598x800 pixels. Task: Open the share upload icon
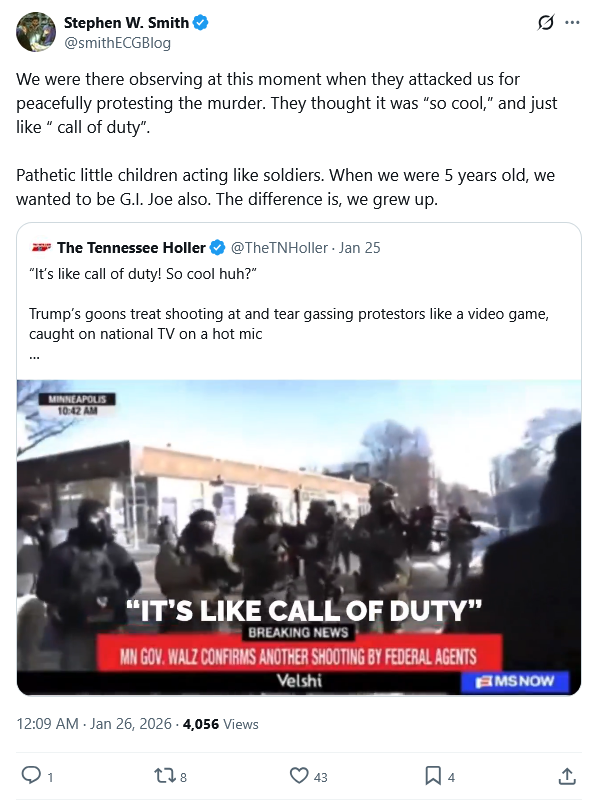567,776
